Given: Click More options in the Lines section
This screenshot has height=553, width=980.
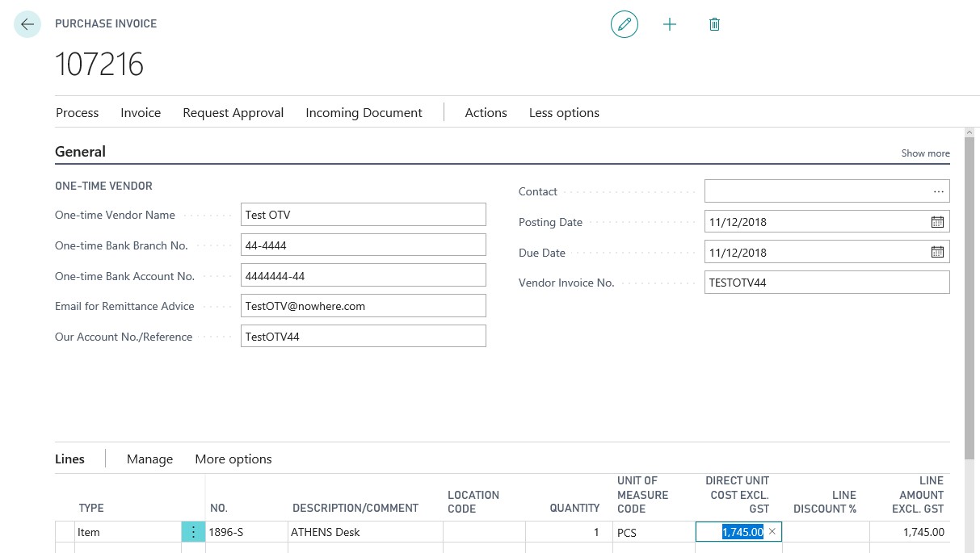Looking at the screenshot, I should click(233, 459).
